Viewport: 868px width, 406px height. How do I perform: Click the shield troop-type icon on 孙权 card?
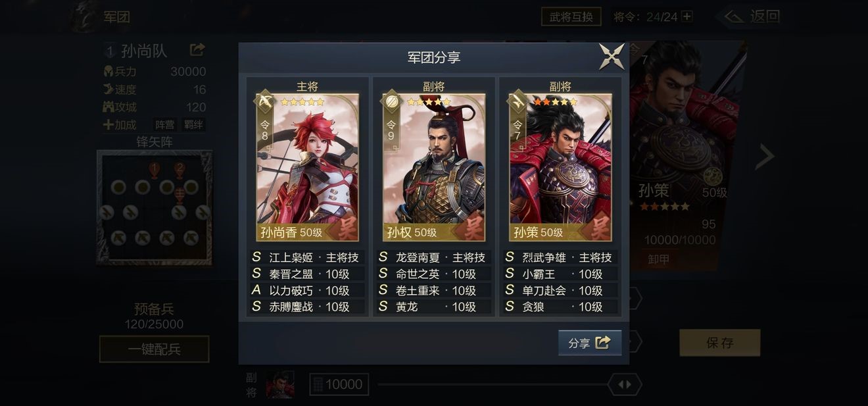391,102
